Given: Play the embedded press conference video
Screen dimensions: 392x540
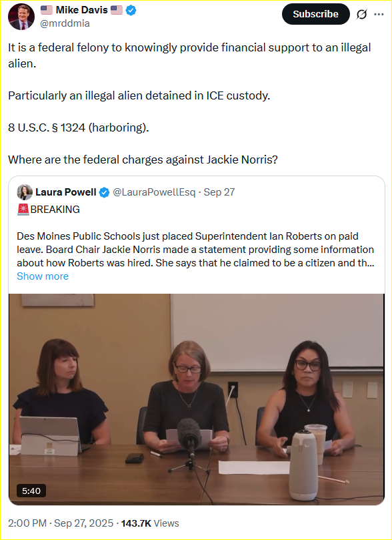Looking at the screenshot, I should coord(197,399).
